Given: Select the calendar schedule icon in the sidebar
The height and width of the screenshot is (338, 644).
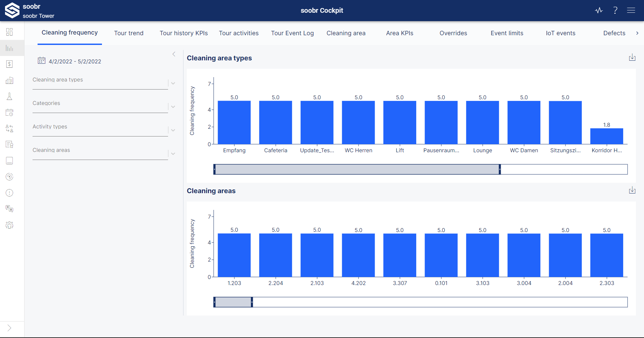Looking at the screenshot, I should pos(9,112).
